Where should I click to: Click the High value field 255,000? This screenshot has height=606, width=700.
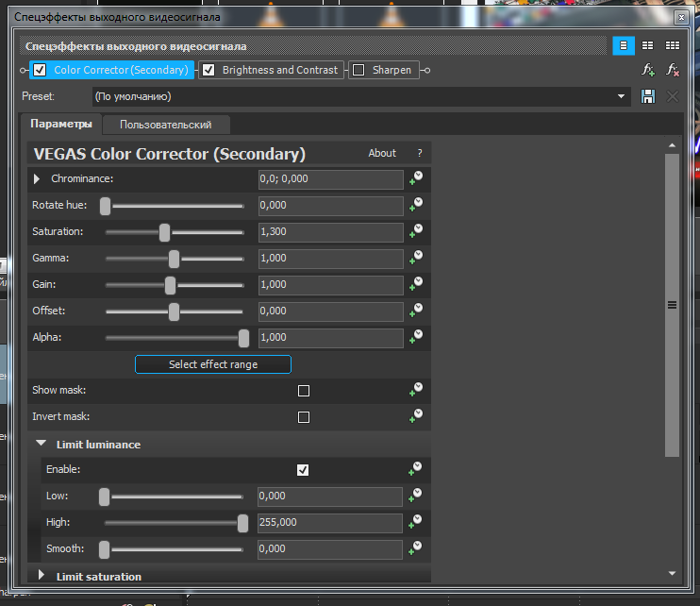pyautogui.click(x=330, y=523)
